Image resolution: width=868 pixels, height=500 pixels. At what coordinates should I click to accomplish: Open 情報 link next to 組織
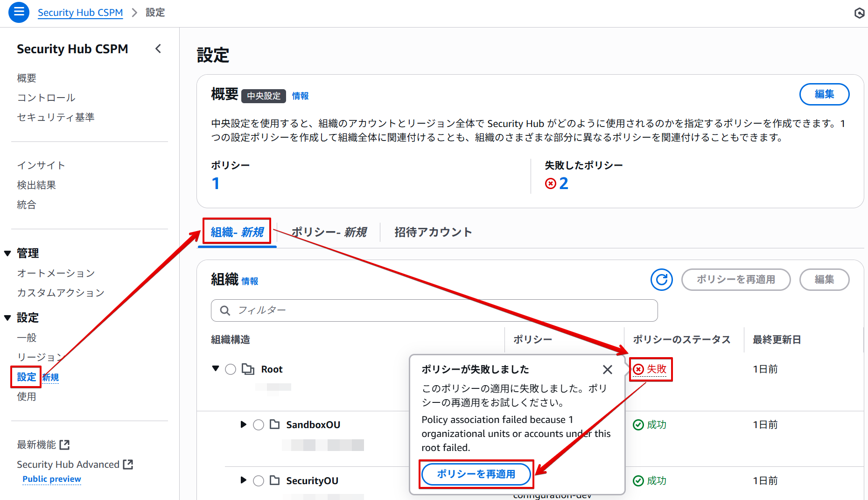pyautogui.click(x=250, y=281)
